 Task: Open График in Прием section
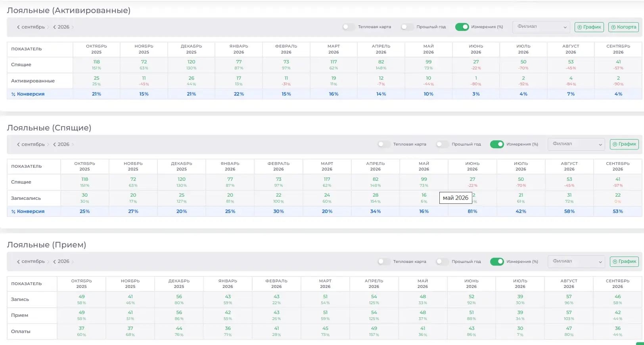click(x=624, y=262)
